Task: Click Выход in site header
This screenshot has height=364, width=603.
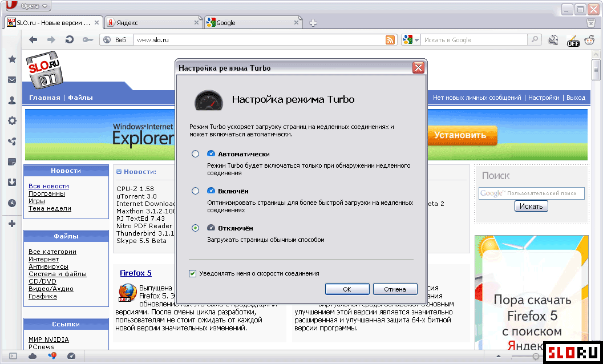Action: (x=576, y=98)
